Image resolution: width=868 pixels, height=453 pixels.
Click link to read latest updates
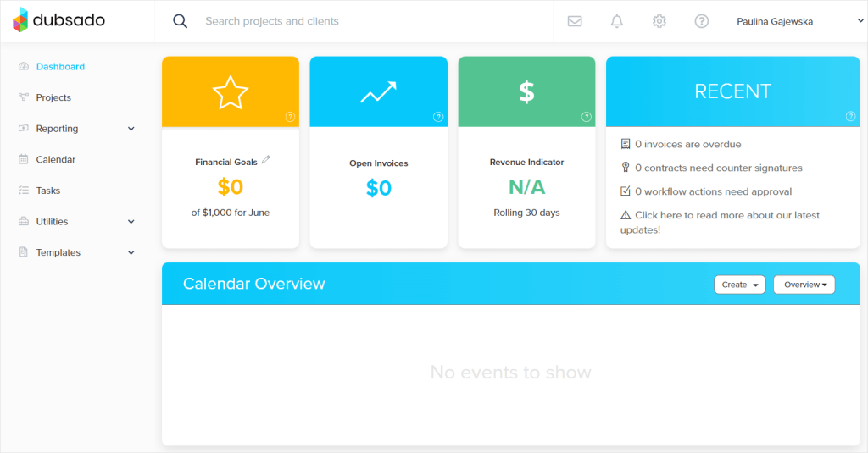coord(720,223)
